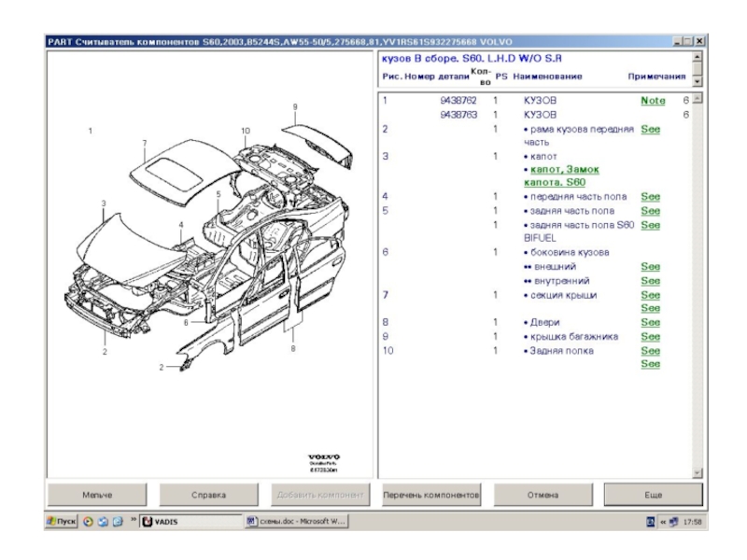
Task: Click the language indicator in the system tray
Action: (x=650, y=522)
